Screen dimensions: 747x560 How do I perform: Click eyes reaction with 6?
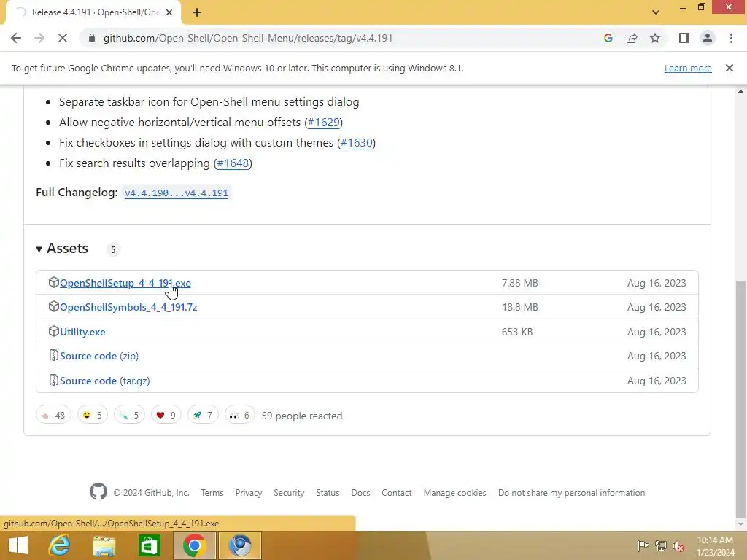point(239,415)
